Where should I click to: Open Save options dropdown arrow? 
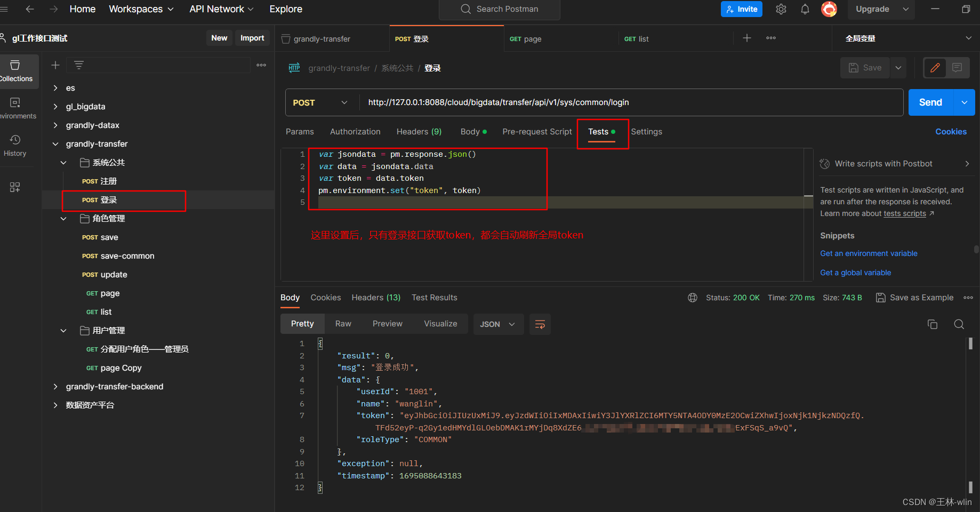click(898, 68)
